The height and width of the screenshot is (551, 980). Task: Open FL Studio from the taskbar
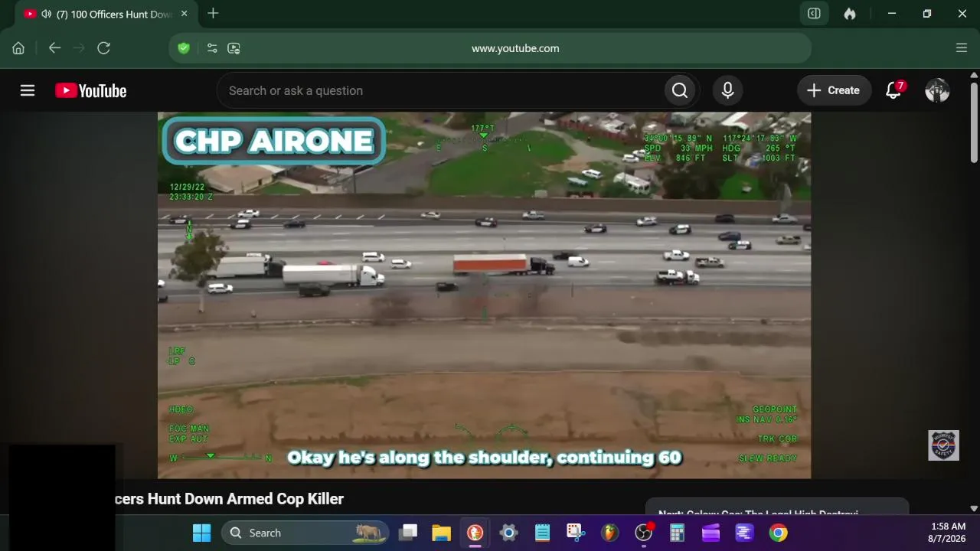click(609, 533)
